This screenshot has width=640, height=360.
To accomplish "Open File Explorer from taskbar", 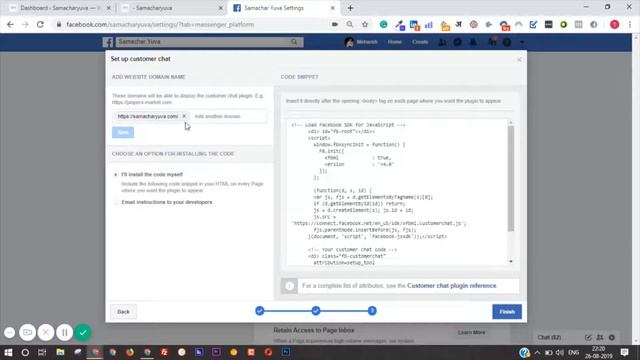I will (60, 352).
